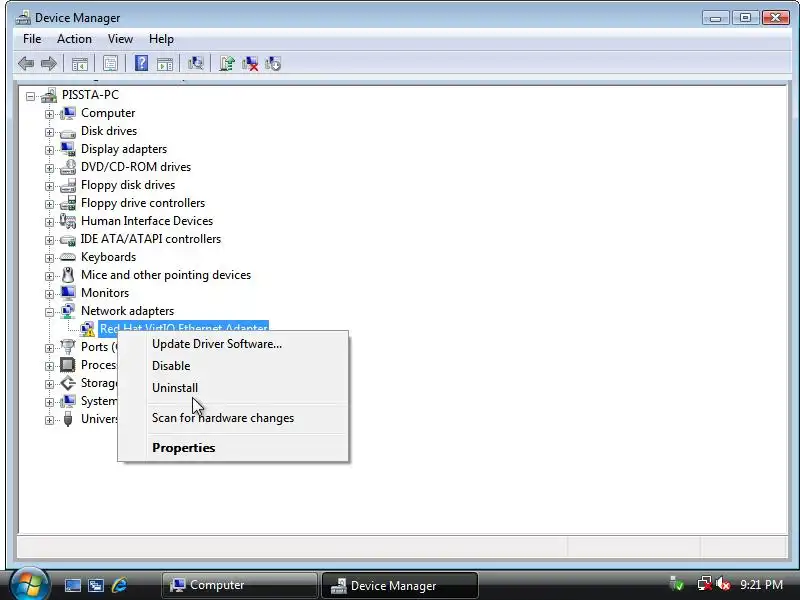Click the Display adapters category icon
The width and height of the screenshot is (800, 600).
tap(68, 149)
